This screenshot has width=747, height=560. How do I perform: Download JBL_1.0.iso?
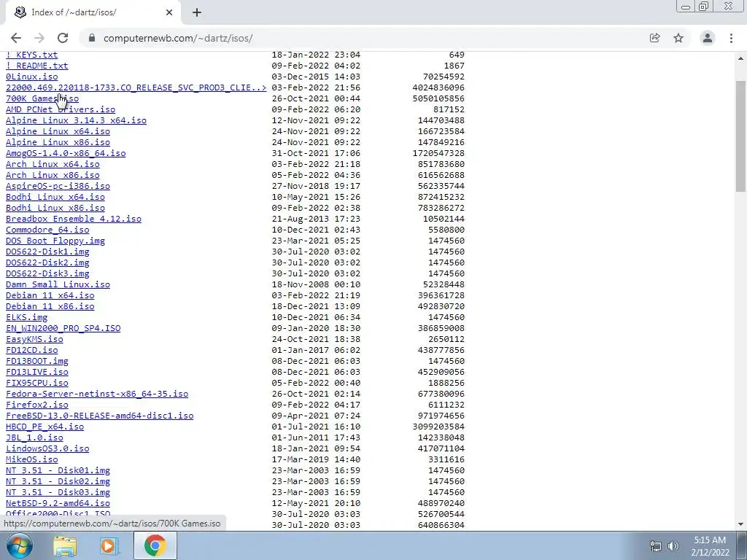pos(34,438)
